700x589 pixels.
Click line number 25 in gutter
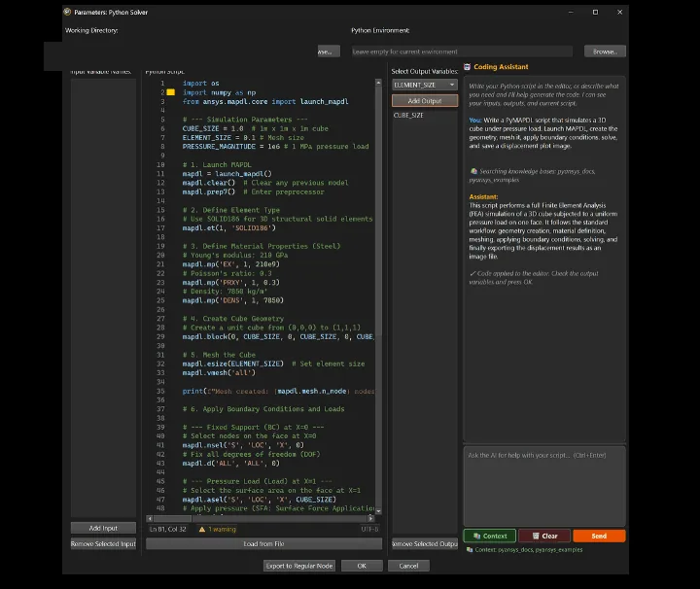tap(160, 300)
